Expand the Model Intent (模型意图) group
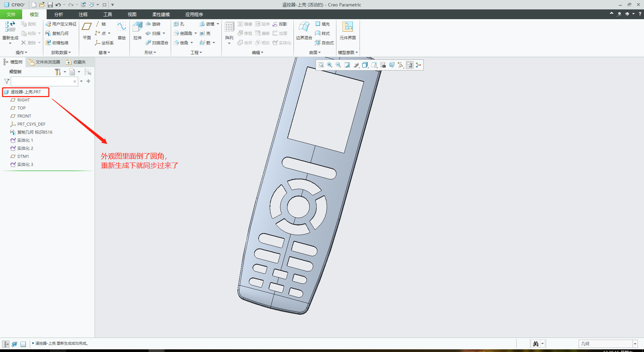 (x=348, y=52)
